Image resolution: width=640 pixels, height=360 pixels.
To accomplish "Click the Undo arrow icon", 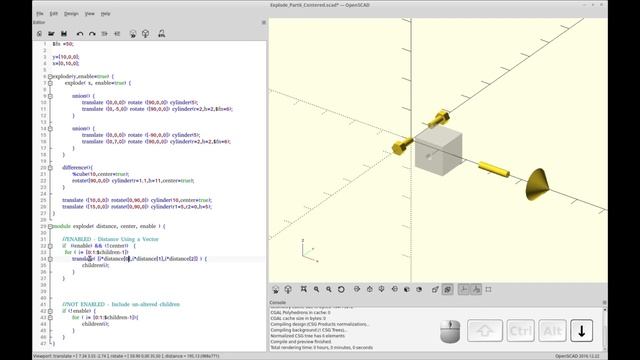I will point(80,34).
